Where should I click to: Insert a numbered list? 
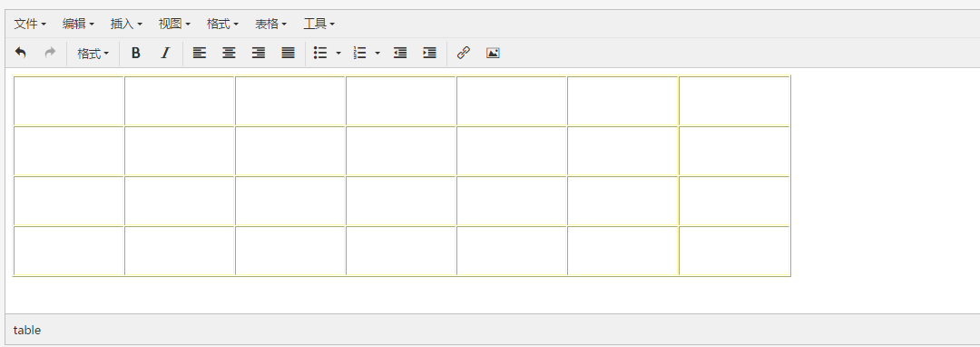(359, 54)
